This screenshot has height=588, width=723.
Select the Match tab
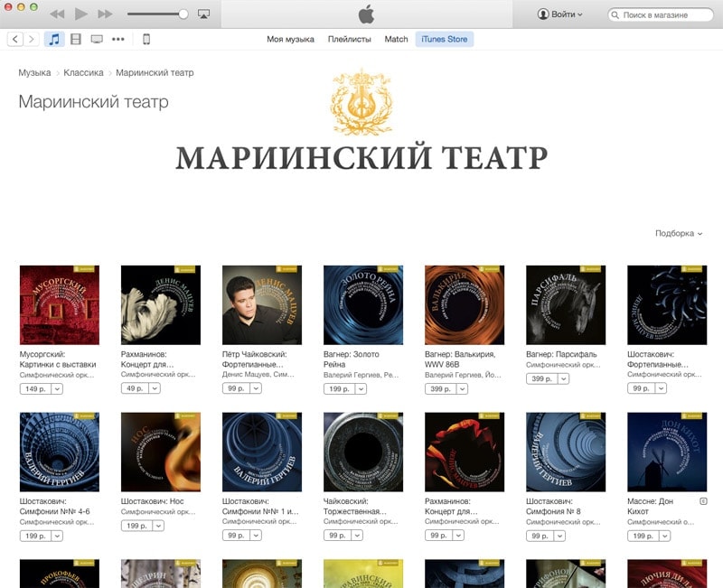pos(396,39)
